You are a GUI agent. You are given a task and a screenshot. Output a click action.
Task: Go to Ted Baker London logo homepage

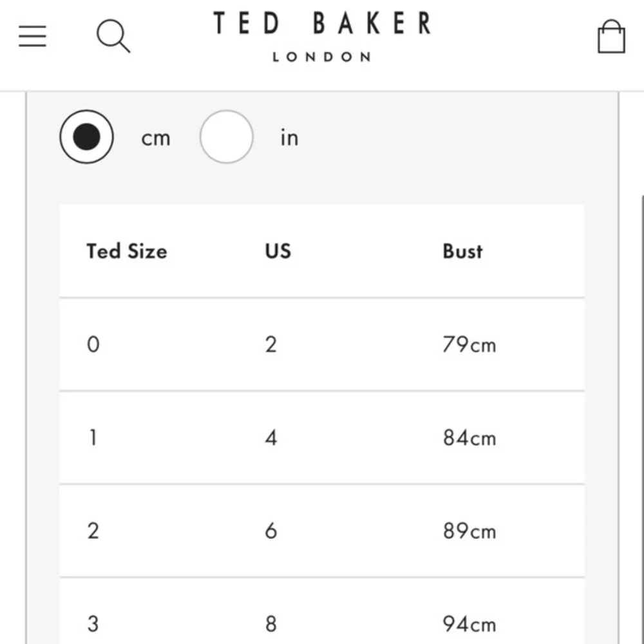click(x=322, y=36)
